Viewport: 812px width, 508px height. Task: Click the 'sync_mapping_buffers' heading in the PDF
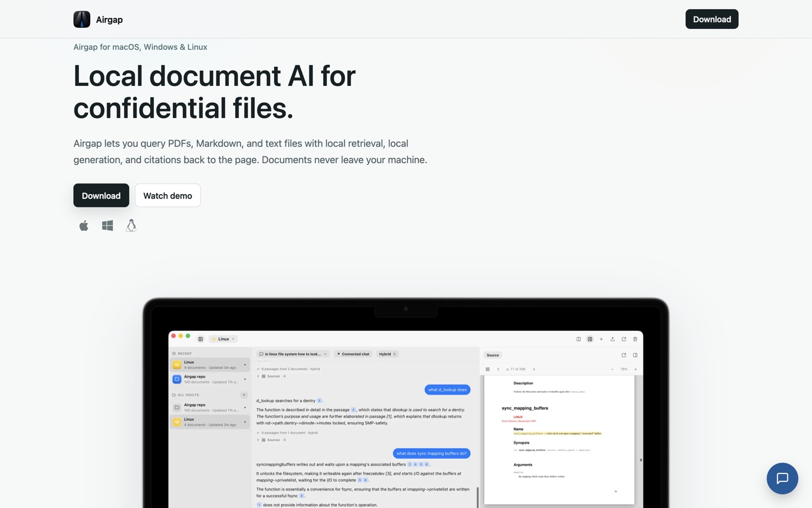[x=525, y=408]
